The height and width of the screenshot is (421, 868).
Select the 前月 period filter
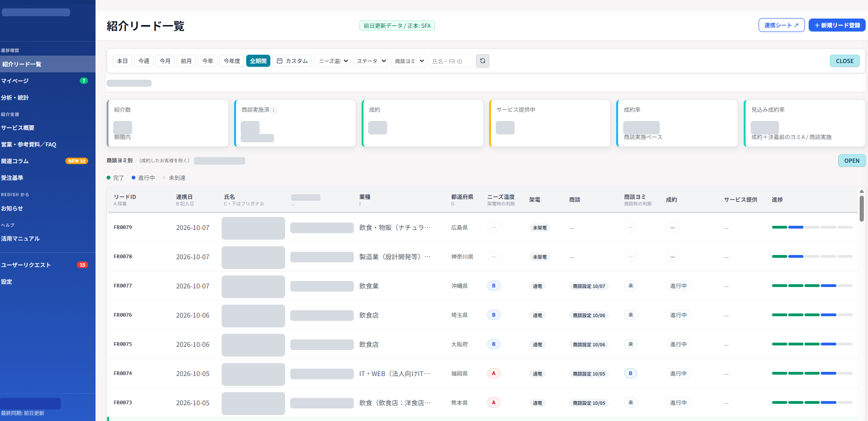(x=186, y=61)
